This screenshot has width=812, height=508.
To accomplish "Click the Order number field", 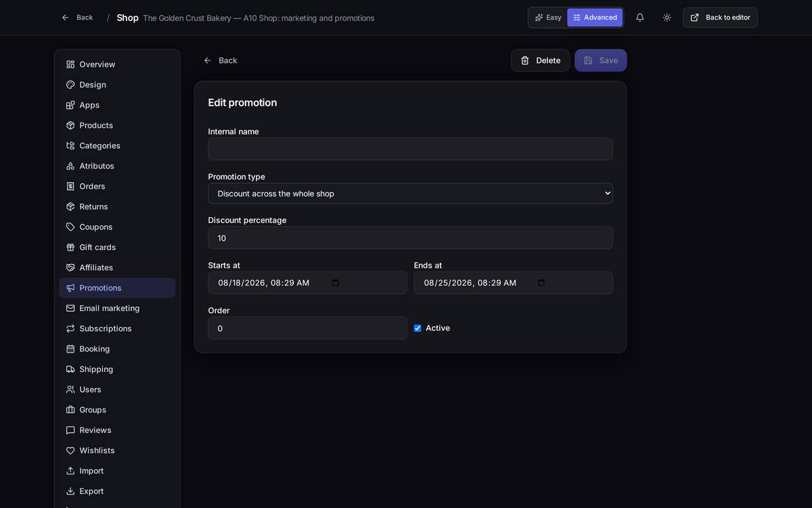I will click(307, 328).
